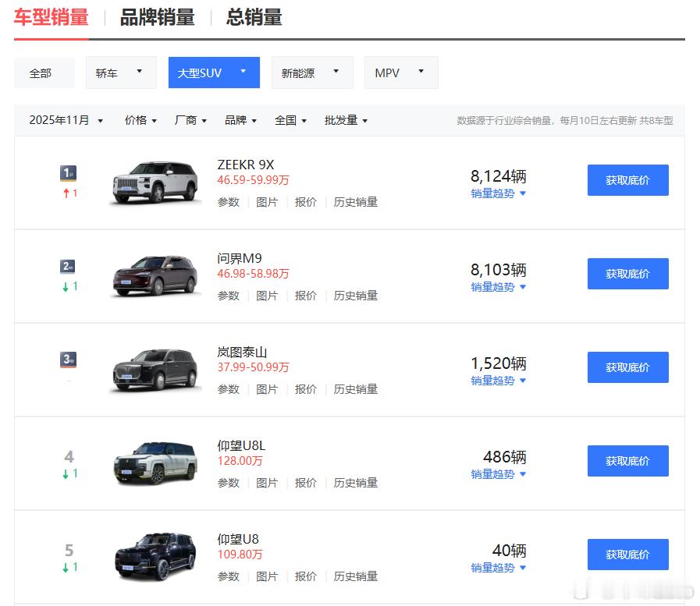
Task: Open 历史销量 link for 问界M9
Action: (355, 296)
